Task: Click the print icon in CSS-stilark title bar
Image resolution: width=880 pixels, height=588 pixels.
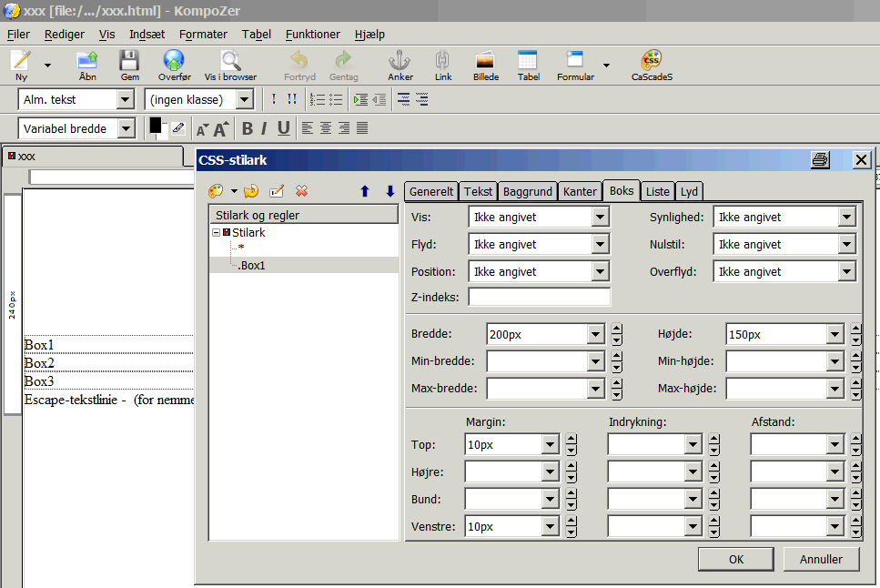Action: click(x=820, y=160)
